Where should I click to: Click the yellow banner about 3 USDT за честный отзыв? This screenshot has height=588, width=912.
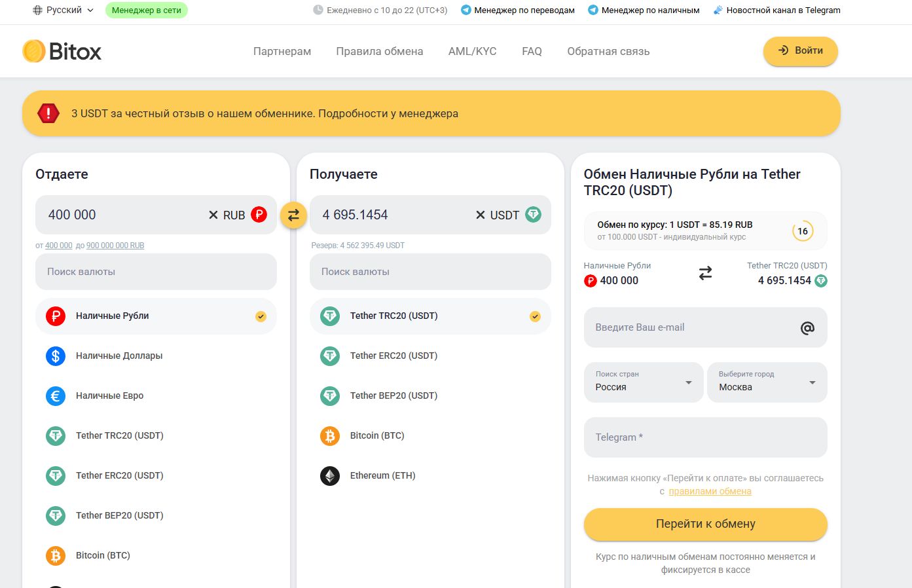point(431,113)
